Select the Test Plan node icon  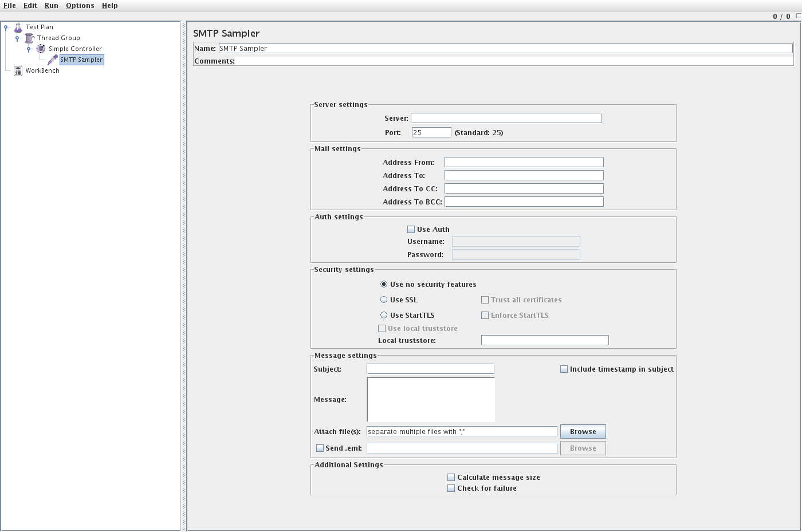point(18,26)
